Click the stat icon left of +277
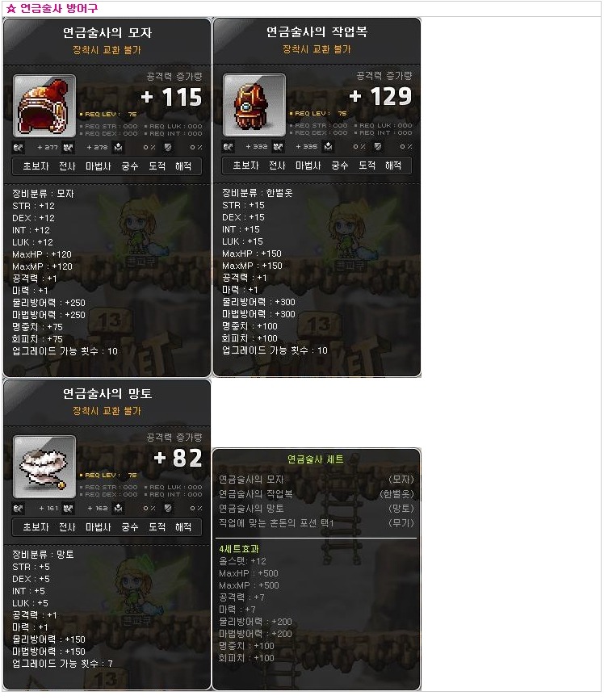Screen dimensions: 604x700 click(19, 147)
